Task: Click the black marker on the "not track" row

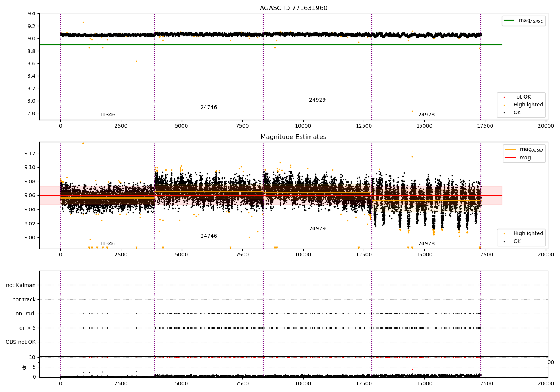Action: coord(84,299)
